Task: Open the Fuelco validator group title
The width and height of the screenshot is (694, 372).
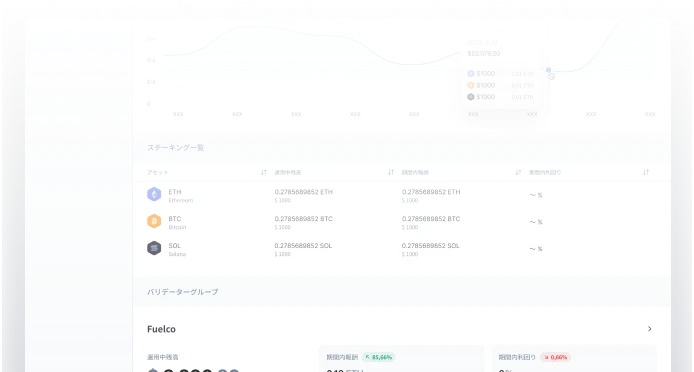Action: coord(161,329)
